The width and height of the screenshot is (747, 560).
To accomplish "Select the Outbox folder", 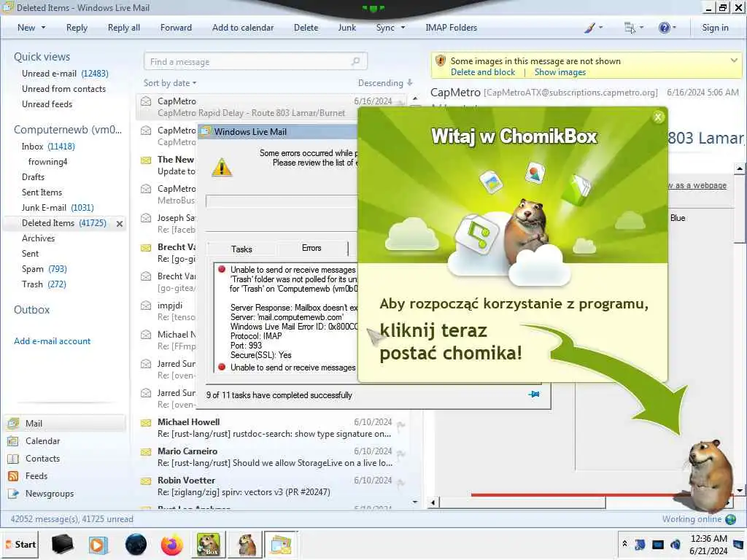I will pyautogui.click(x=32, y=309).
